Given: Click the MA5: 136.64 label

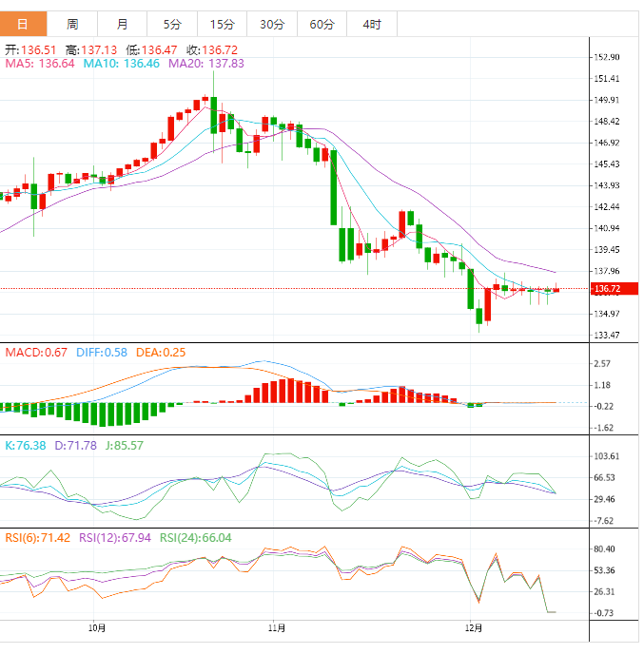Looking at the screenshot, I should tap(40, 64).
